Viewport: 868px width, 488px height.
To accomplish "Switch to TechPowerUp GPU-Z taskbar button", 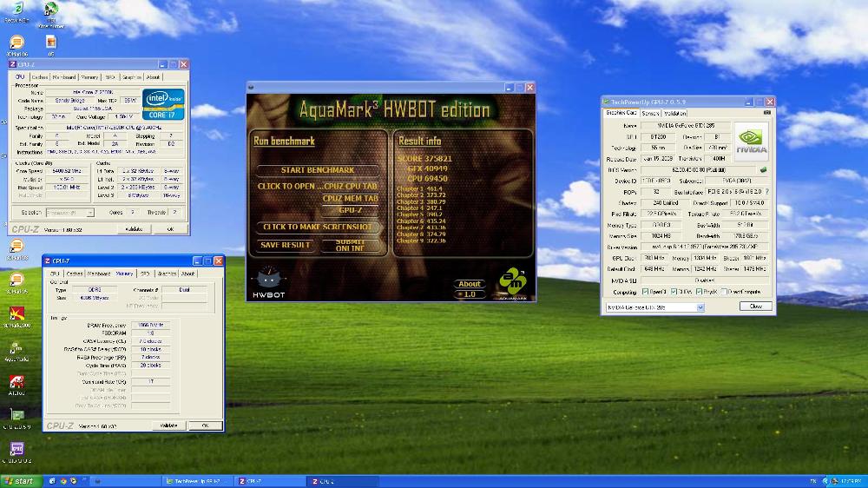I will click(196, 481).
